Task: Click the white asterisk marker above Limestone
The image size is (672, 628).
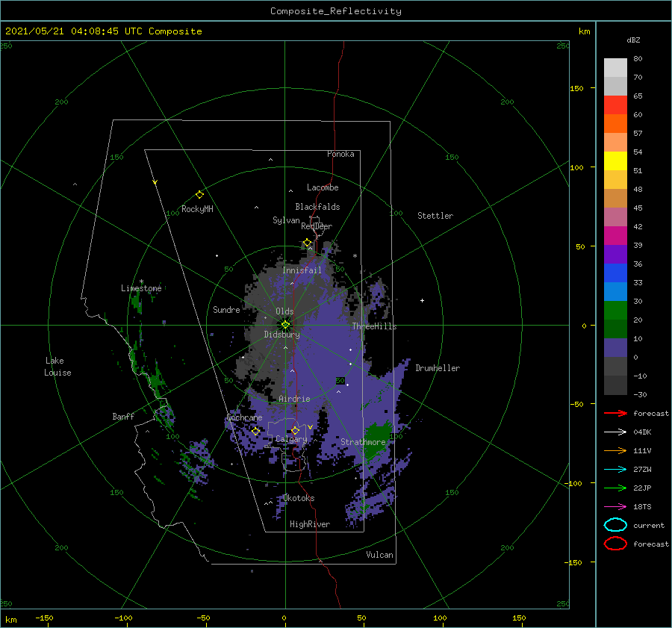Action: [x=141, y=282]
